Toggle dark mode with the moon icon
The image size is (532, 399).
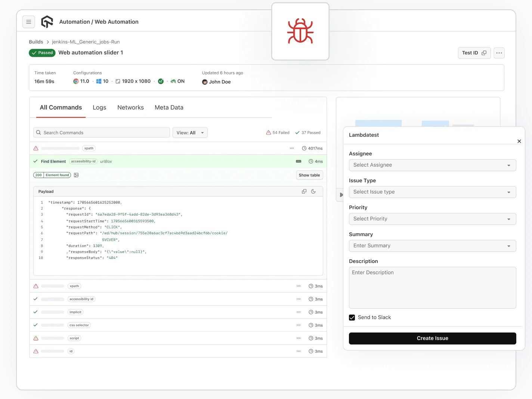tap(314, 191)
